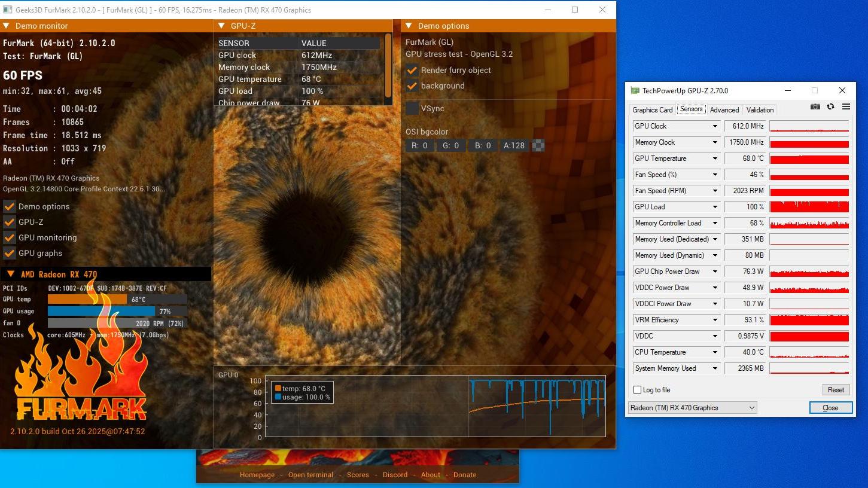Click the scrollbar in FurMark's GPU-Z sensor table
868x488 pixels.
[x=389, y=65]
